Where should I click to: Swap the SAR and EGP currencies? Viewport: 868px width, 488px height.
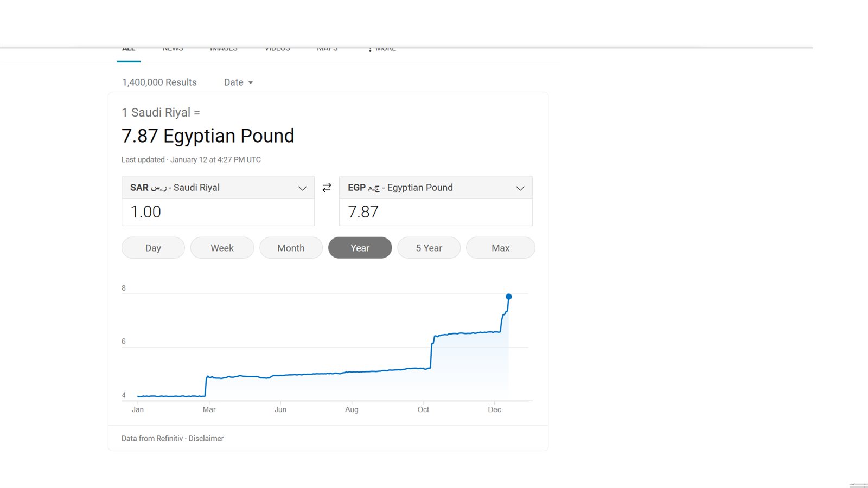[x=327, y=188]
